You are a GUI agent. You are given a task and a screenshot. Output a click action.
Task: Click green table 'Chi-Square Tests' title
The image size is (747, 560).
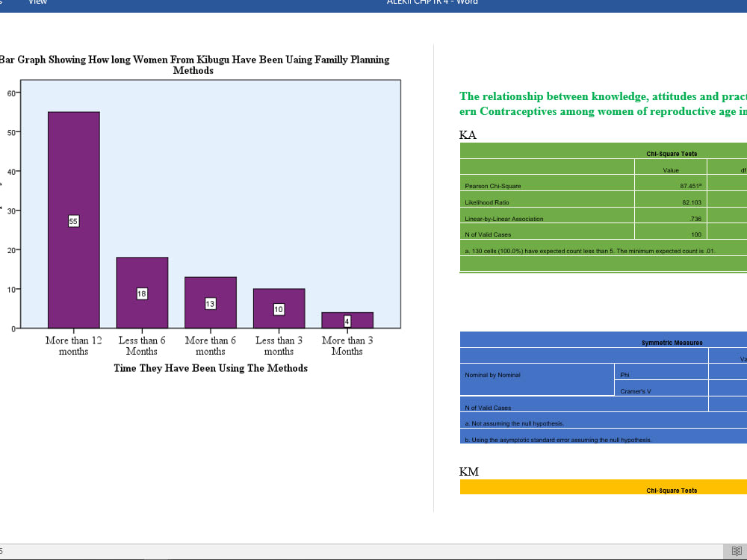point(672,154)
